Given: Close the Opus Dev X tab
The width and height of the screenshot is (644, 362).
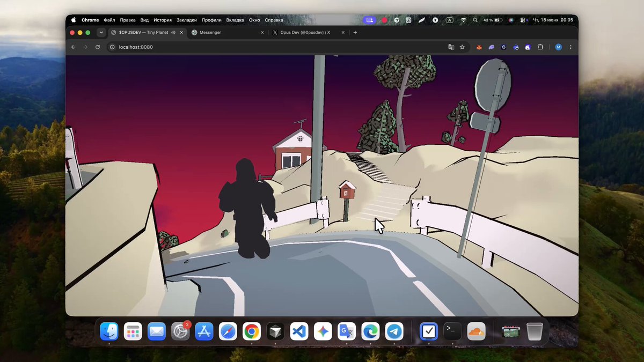Looking at the screenshot, I should pos(343,33).
